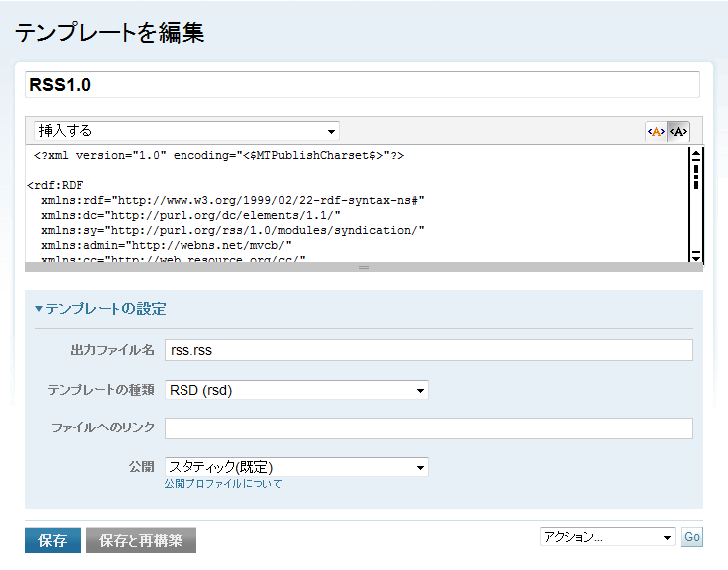Open the 挿入する insert dropdown

186,131
